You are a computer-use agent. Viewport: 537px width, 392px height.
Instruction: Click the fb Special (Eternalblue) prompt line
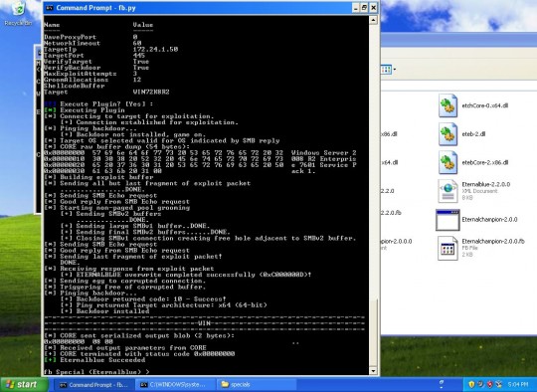(x=96, y=372)
